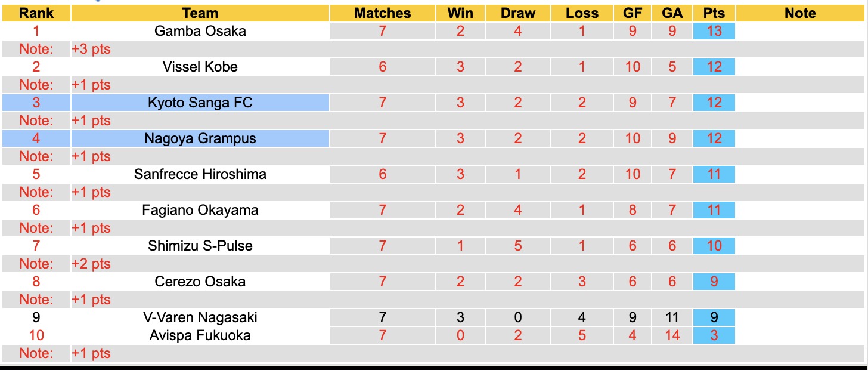Click the Win column header
The height and width of the screenshot is (370, 868).
click(x=460, y=13)
